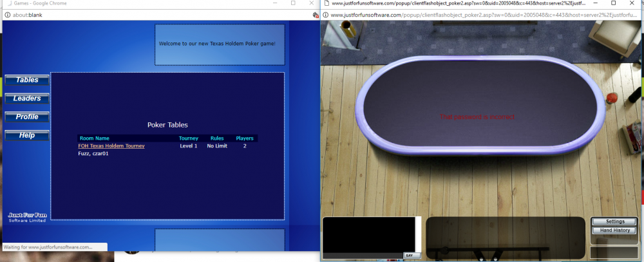644x262 pixels.
Task: Open the Profile section
Action: click(x=27, y=117)
